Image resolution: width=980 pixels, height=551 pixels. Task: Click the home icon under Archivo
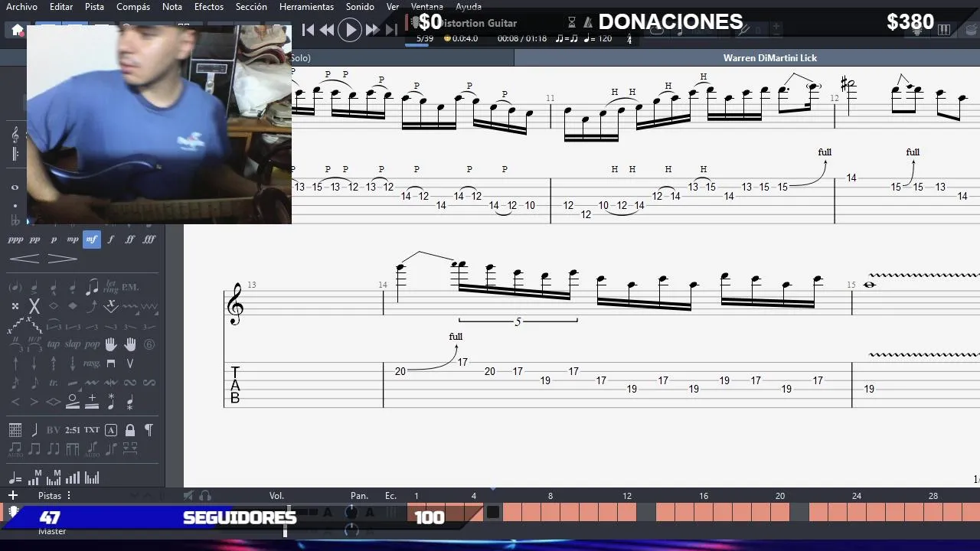pos(17,31)
